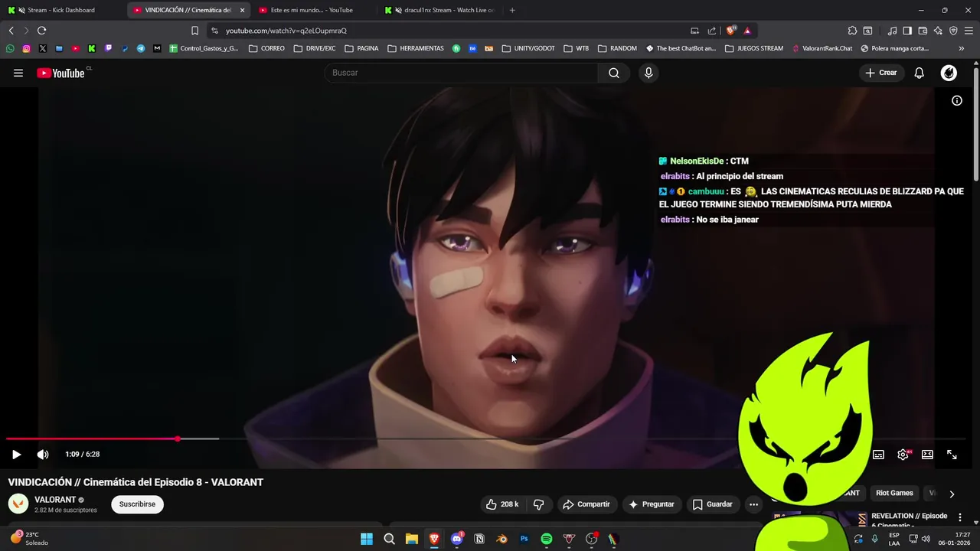Image resolution: width=980 pixels, height=551 pixels.
Task: Reload the page
Action: [x=41, y=31]
